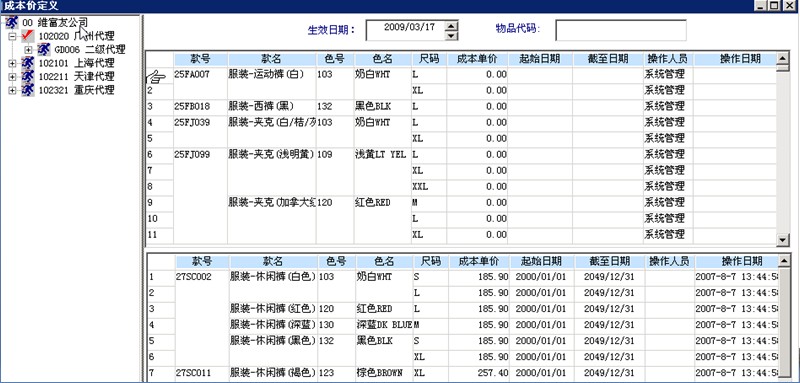Click the M size cell in upper row 9
The width and height of the screenshot is (800, 383).
click(x=429, y=202)
